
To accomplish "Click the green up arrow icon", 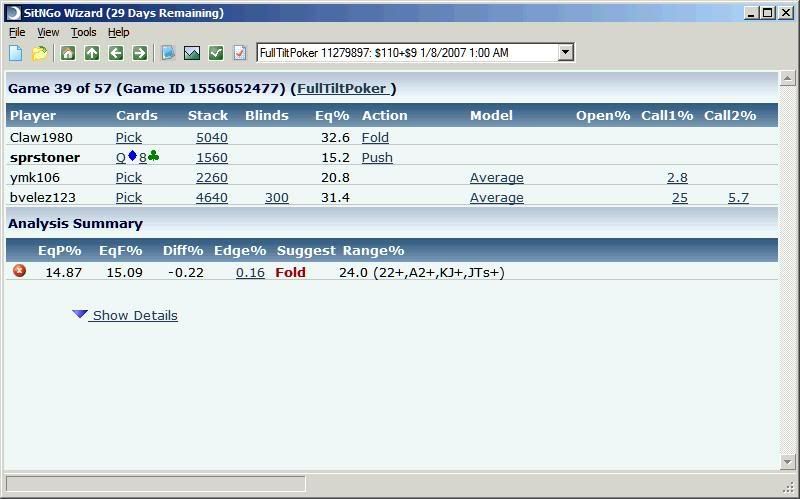I will tap(92, 53).
